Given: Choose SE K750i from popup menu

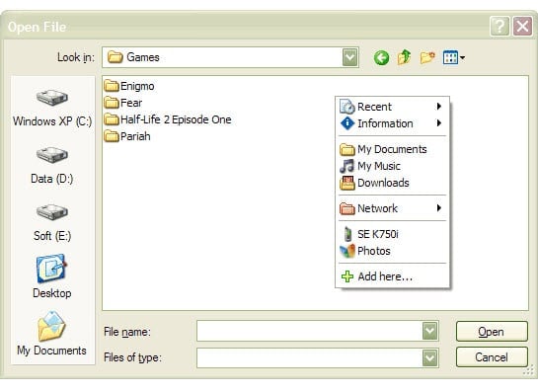Looking at the screenshot, I should tap(392, 234).
